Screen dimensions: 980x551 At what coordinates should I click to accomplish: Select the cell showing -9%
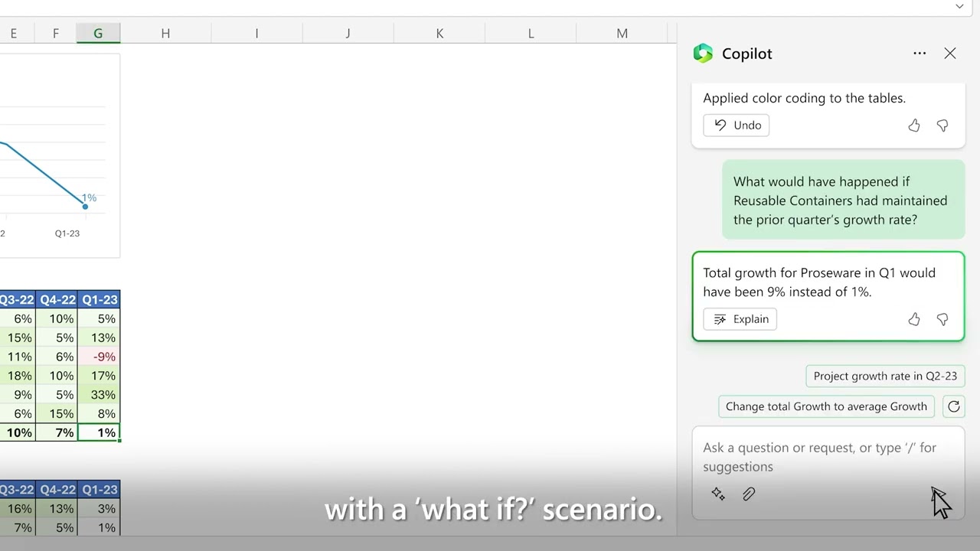pyautogui.click(x=99, y=357)
